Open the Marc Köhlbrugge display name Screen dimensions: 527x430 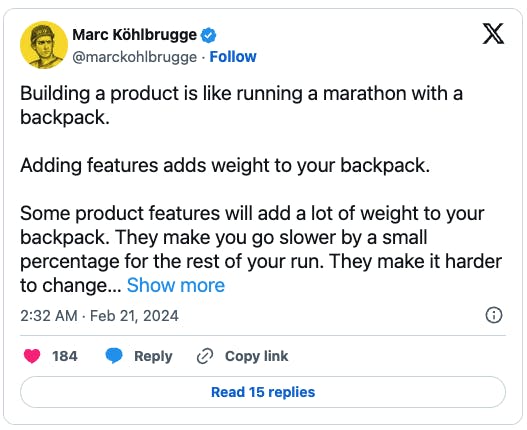(134, 35)
